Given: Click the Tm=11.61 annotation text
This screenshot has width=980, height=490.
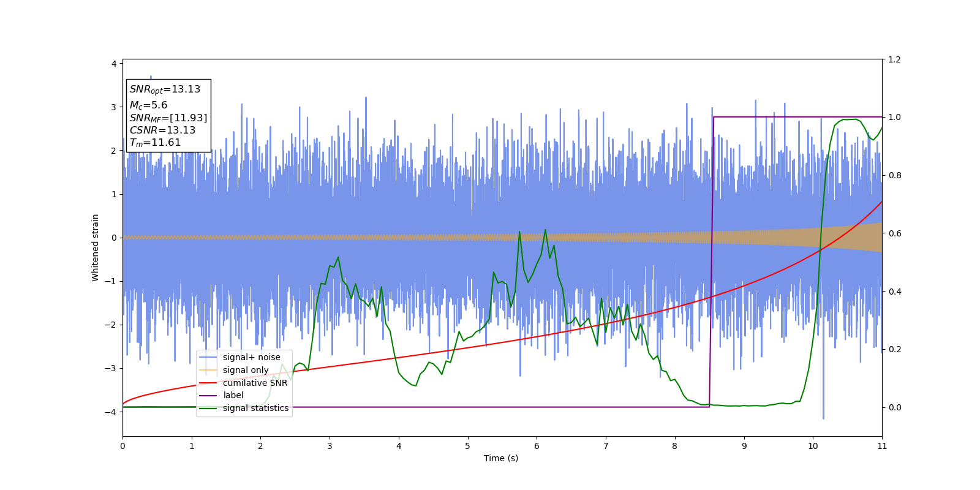Looking at the screenshot, I should tap(155, 143).
